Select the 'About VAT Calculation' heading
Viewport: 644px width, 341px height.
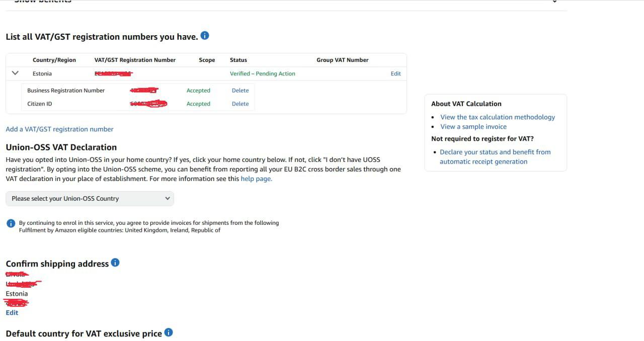[x=466, y=104]
